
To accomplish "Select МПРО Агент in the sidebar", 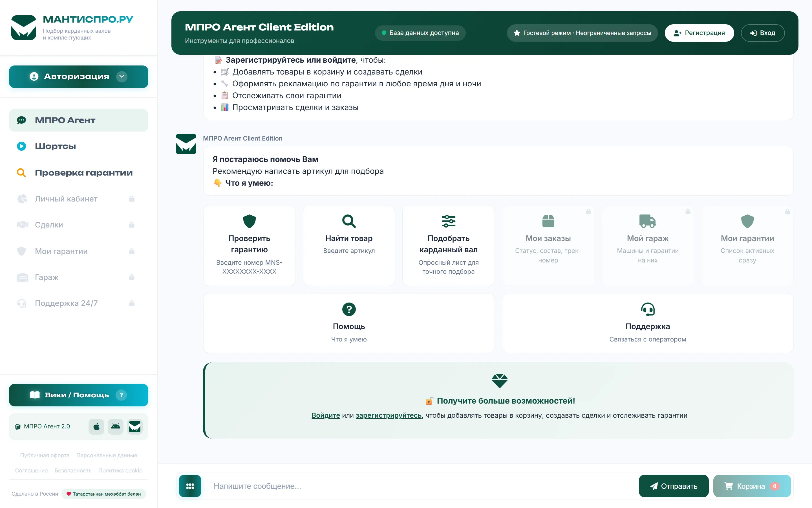I will [78, 120].
